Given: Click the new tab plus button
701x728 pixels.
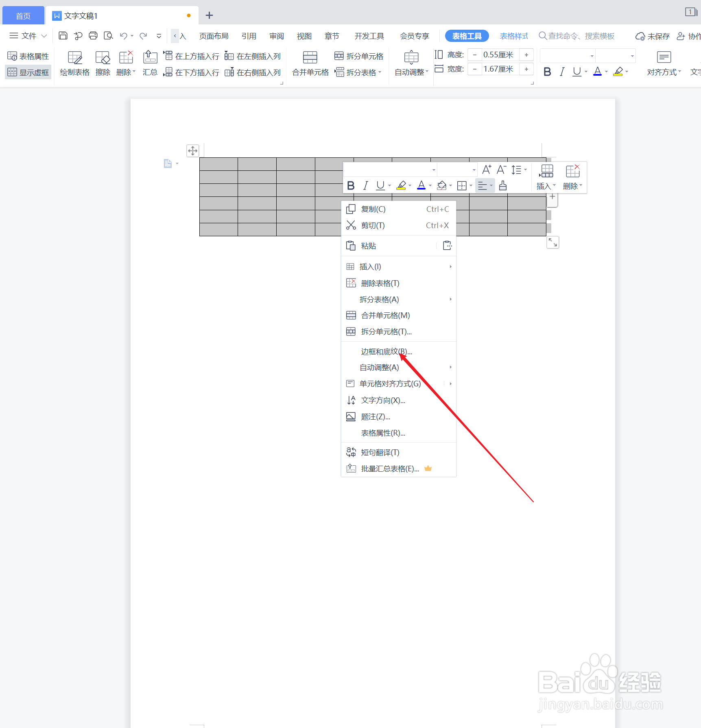Looking at the screenshot, I should pyautogui.click(x=209, y=15).
